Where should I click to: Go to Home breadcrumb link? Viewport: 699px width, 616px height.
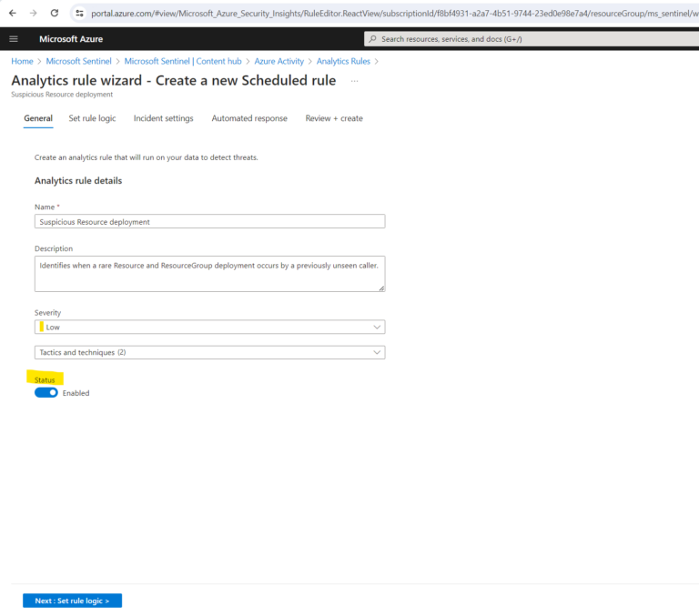tap(22, 61)
